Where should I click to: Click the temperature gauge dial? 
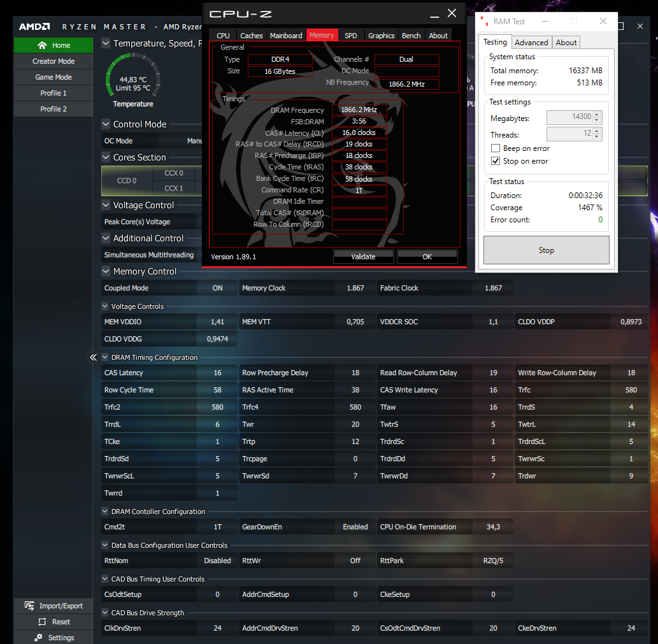click(x=133, y=76)
